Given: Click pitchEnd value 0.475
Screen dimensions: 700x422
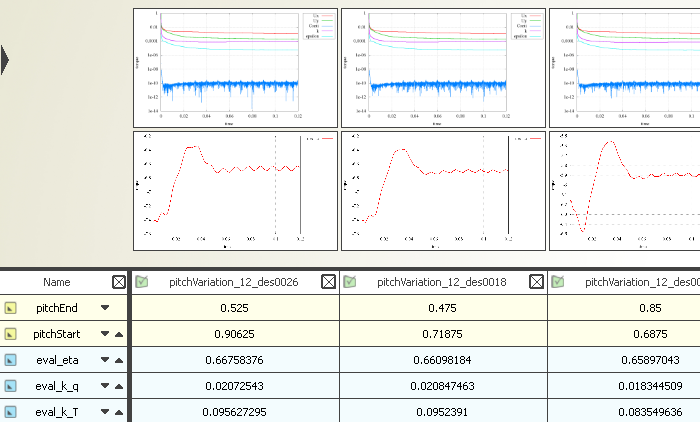Looking at the screenshot, I should click(x=443, y=308).
